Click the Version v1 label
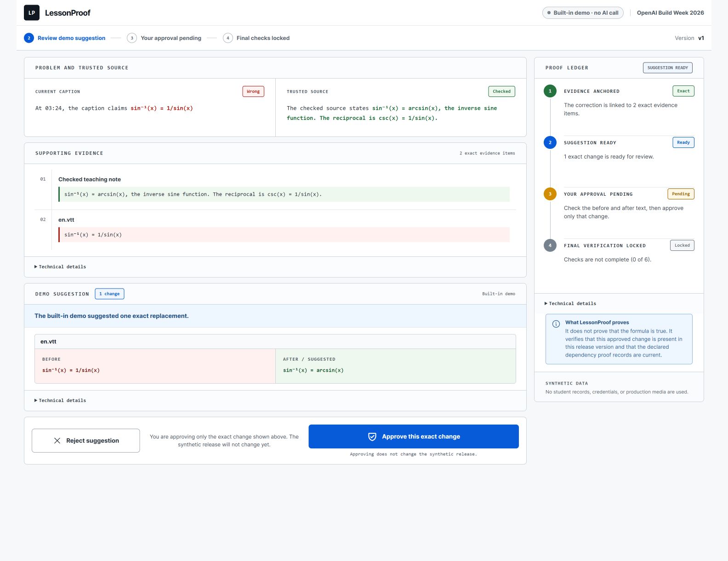The height and width of the screenshot is (561, 728). (689, 38)
